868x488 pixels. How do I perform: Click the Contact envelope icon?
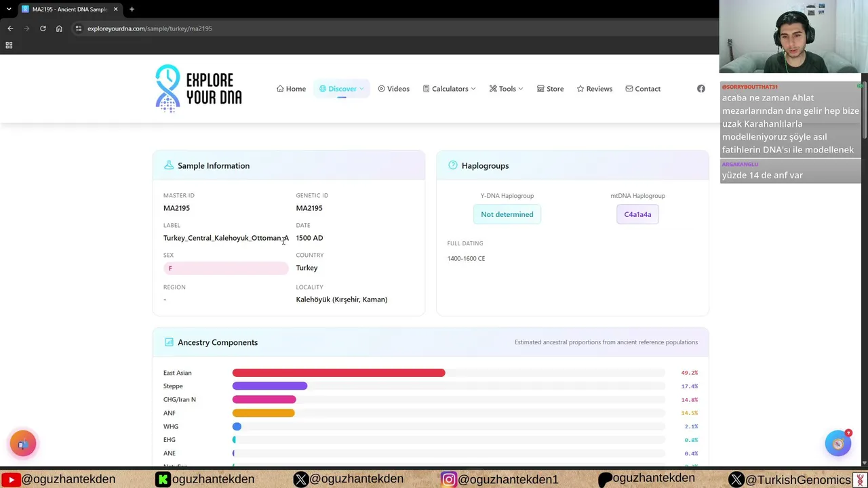click(x=629, y=89)
